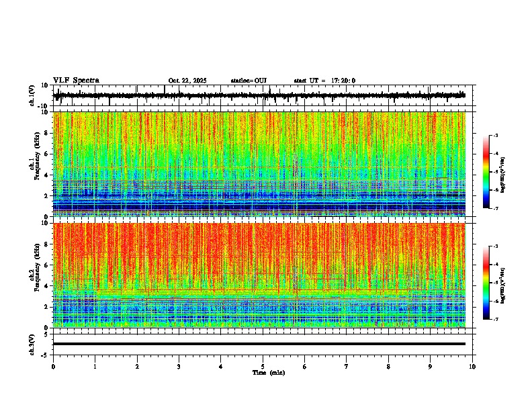Click time axis tick label "10"
The height and width of the screenshot is (411, 532).
pyautogui.click(x=472, y=367)
